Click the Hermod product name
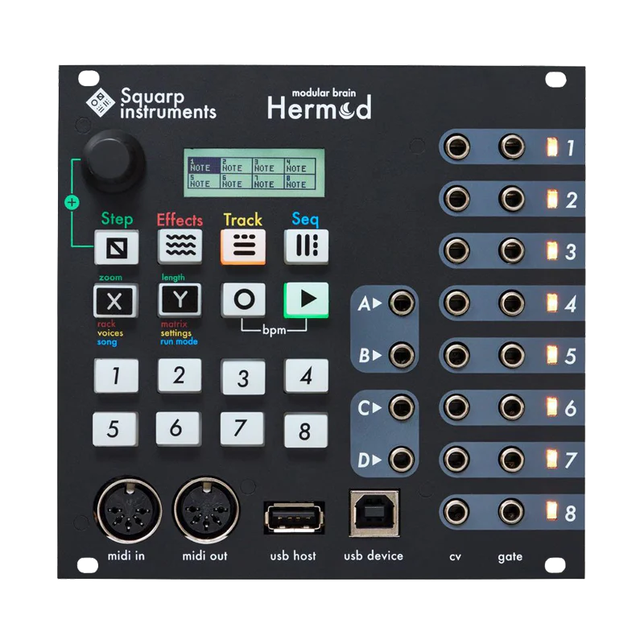644x644 pixels. [320, 108]
